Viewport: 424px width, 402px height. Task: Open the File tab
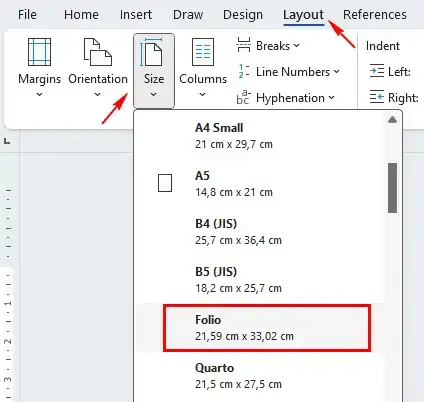click(x=27, y=15)
